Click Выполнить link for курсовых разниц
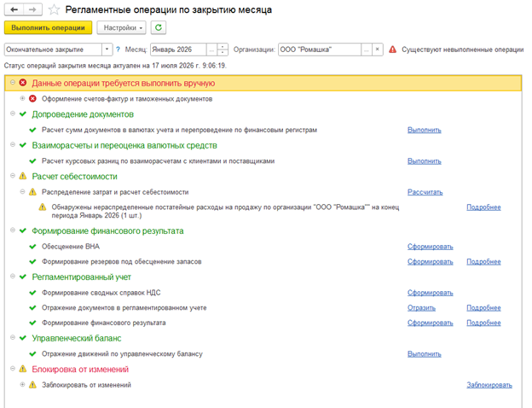The image size is (532, 408). point(425,161)
